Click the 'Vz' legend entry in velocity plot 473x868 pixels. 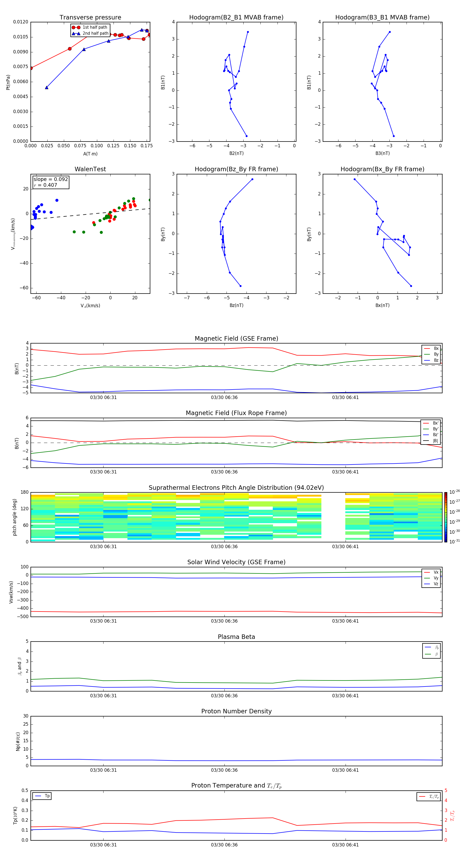tap(431, 584)
